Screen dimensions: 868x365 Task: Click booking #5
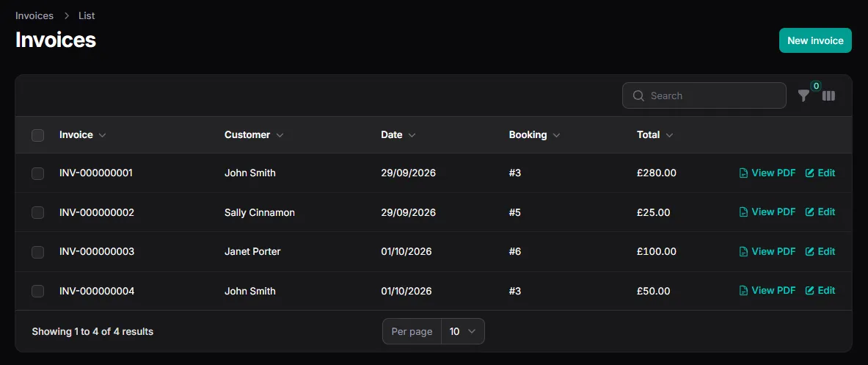pyautogui.click(x=515, y=212)
